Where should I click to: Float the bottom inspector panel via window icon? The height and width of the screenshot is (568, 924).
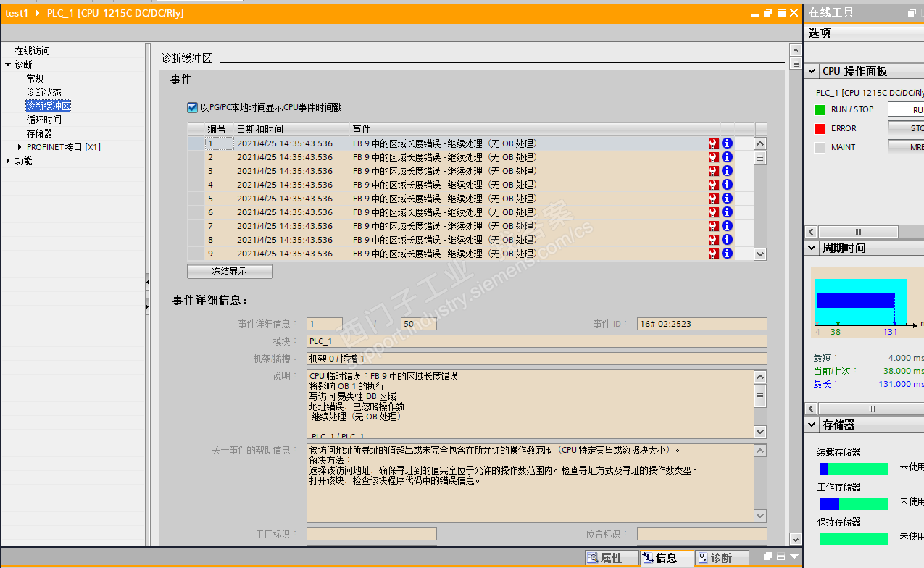tap(767, 557)
